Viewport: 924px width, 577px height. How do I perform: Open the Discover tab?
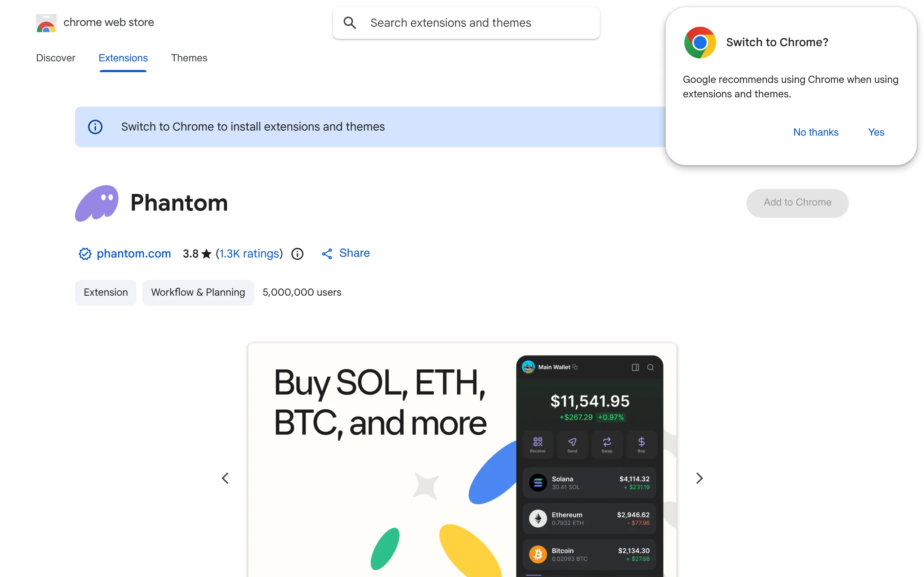[x=55, y=58]
